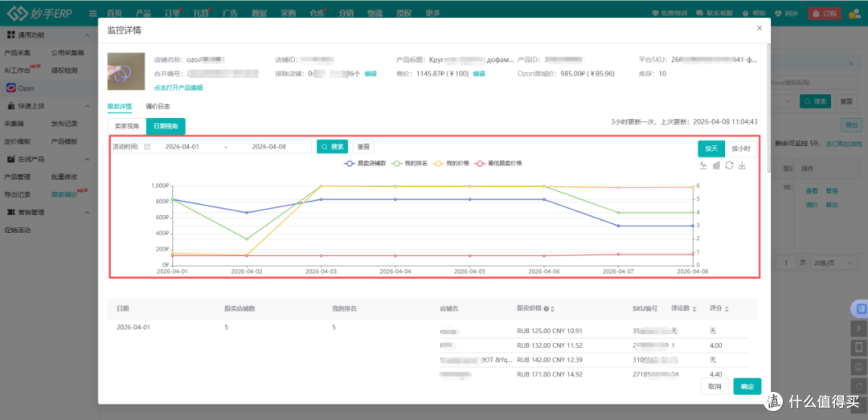Click the dialog vertical scrollbar
The width and height of the screenshot is (868, 420).
768,109
